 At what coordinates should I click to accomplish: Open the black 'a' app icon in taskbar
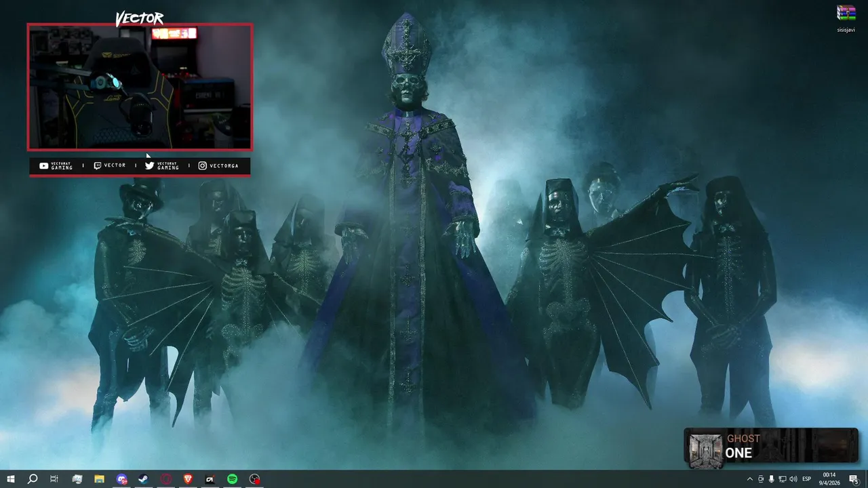[x=210, y=479]
